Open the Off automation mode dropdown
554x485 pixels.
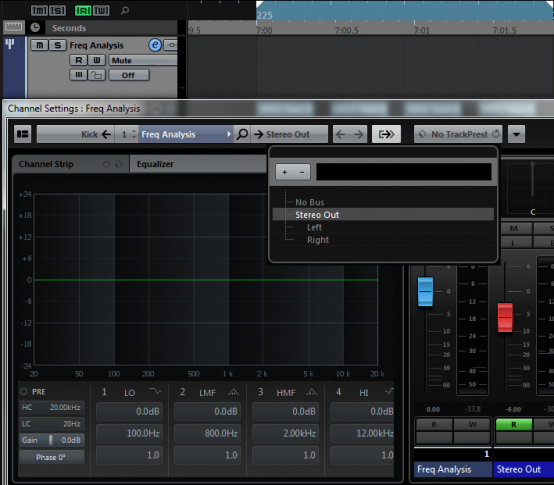click(129, 75)
